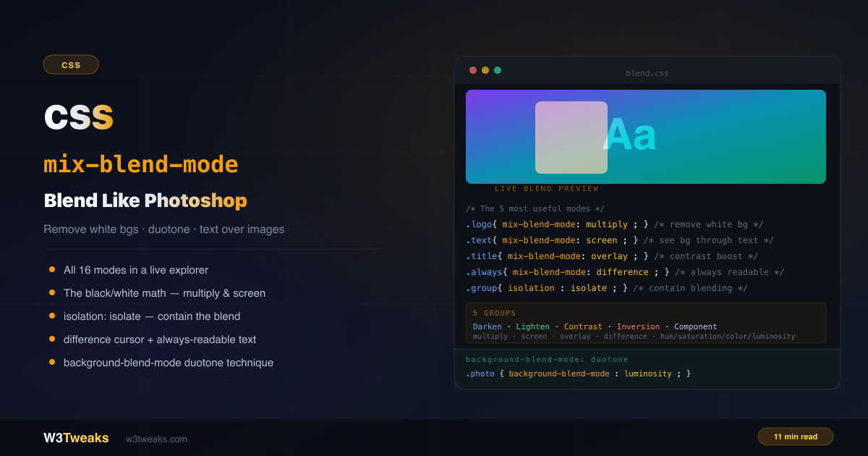
Task: Click the '5 GROUPS' label
Action: coord(495,313)
